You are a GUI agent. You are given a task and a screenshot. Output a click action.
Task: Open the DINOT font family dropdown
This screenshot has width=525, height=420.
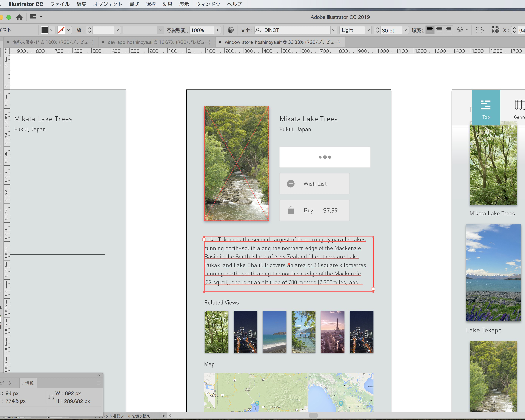pos(334,30)
